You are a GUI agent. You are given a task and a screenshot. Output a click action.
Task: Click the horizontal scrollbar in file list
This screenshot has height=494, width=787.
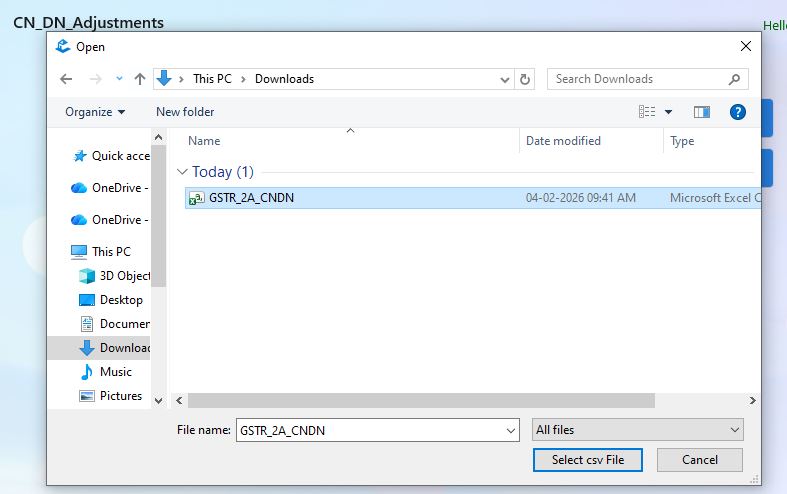coord(420,400)
